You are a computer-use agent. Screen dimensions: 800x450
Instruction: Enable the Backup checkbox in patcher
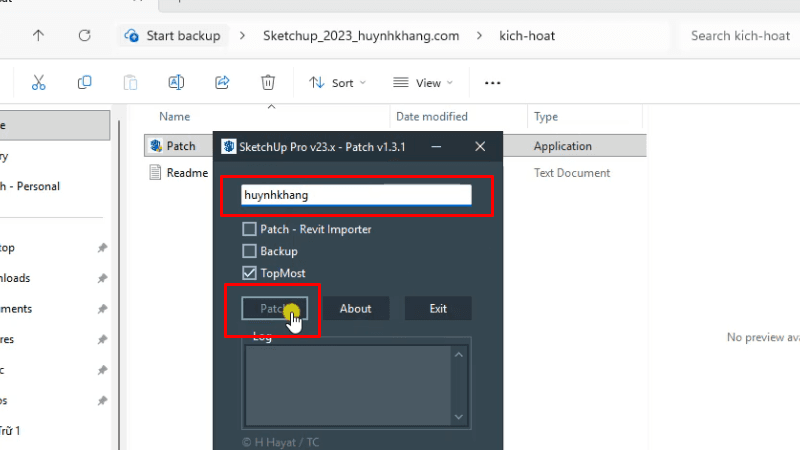249,251
